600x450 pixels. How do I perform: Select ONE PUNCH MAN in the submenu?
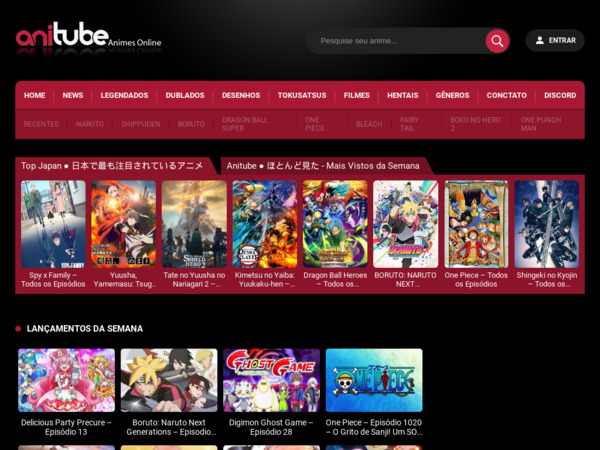541,124
